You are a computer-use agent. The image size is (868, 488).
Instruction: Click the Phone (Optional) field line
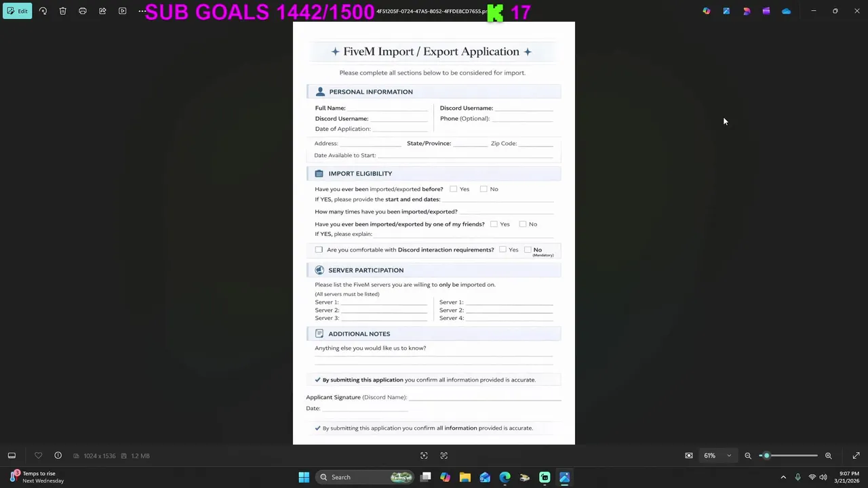click(x=522, y=119)
